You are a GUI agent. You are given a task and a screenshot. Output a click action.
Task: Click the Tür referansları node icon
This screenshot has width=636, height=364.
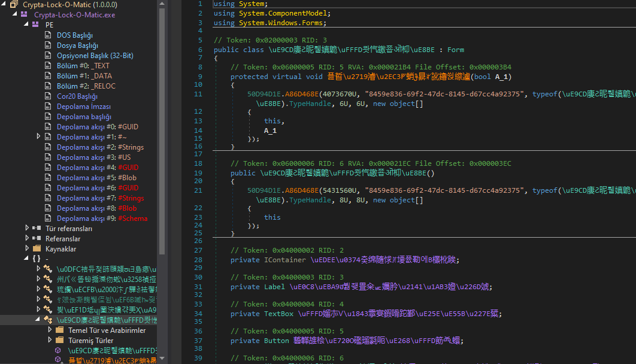point(37,228)
